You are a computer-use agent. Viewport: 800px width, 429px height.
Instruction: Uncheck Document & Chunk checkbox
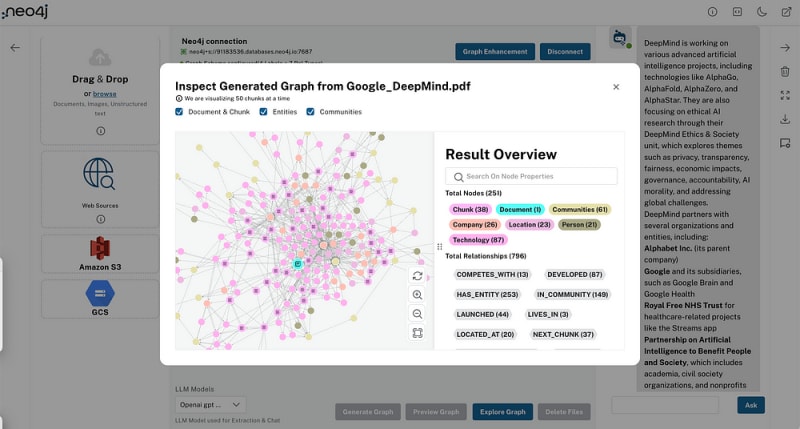point(179,112)
